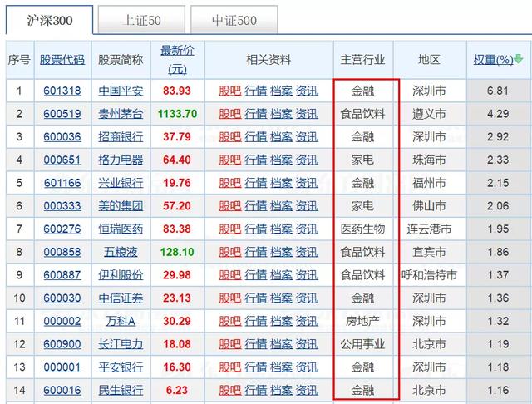Open 平安银行 stock name link
This screenshot has width=532, height=404.
tap(121, 367)
